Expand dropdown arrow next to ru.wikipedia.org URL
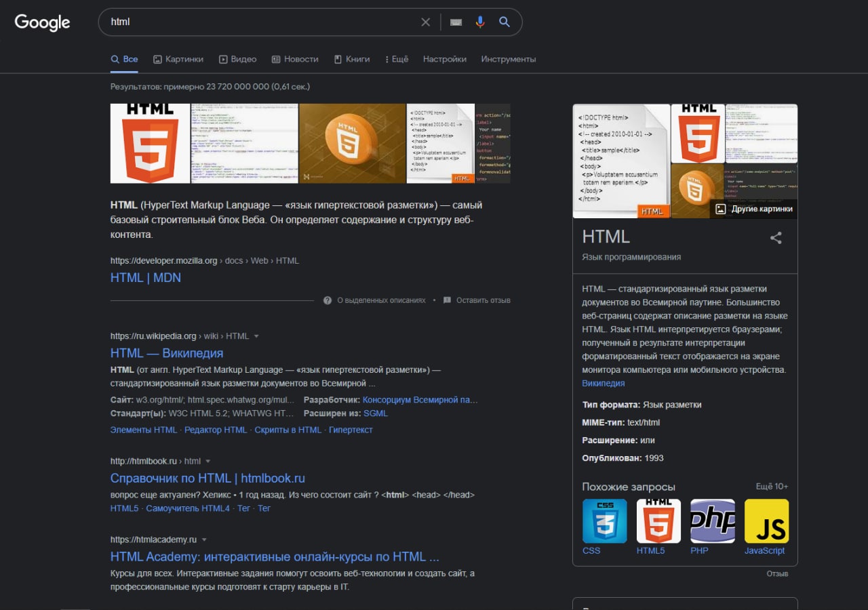Viewport: 868px width, 610px height. click(x=256, y=336)
